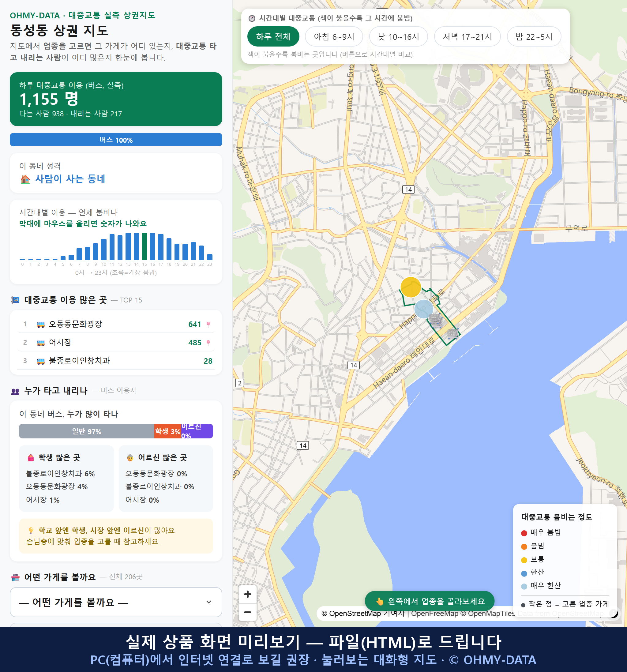Switch to 밤 22~5시 time filter
The image size is (627, 672).
point(534,36)
